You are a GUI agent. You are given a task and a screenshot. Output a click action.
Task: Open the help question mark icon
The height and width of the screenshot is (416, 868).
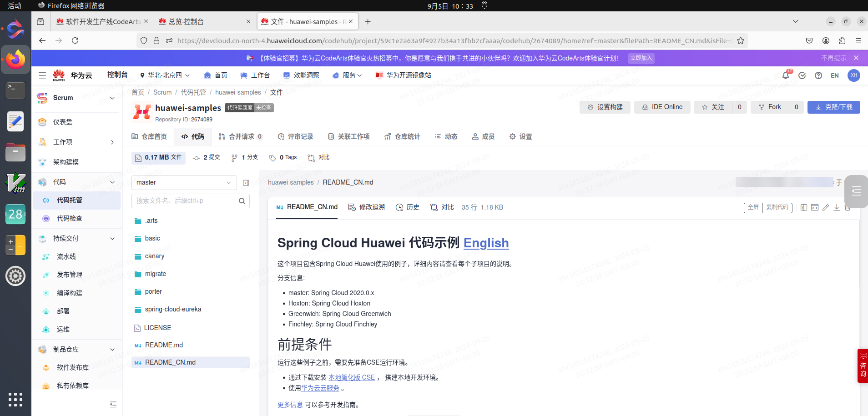click(x=818, y=75)
